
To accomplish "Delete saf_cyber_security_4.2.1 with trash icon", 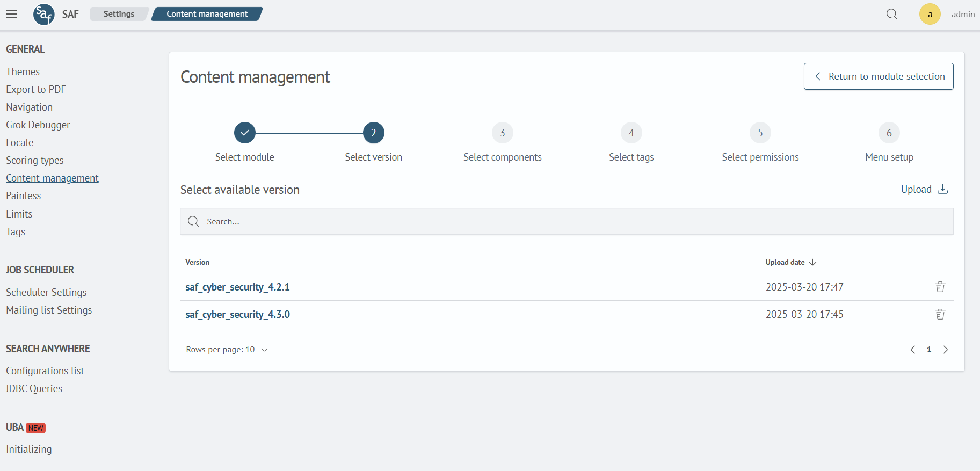I will click(940, 287).
